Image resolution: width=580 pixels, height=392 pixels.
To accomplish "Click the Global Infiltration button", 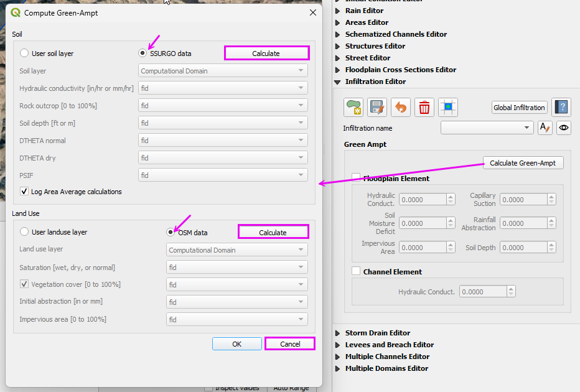I will click(x=519, y=108).
